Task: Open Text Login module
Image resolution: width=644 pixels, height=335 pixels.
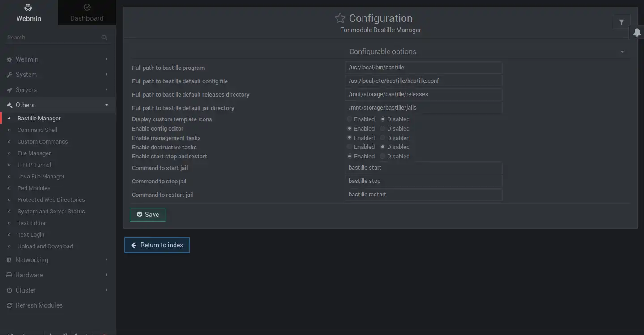Action: (31, 235)
